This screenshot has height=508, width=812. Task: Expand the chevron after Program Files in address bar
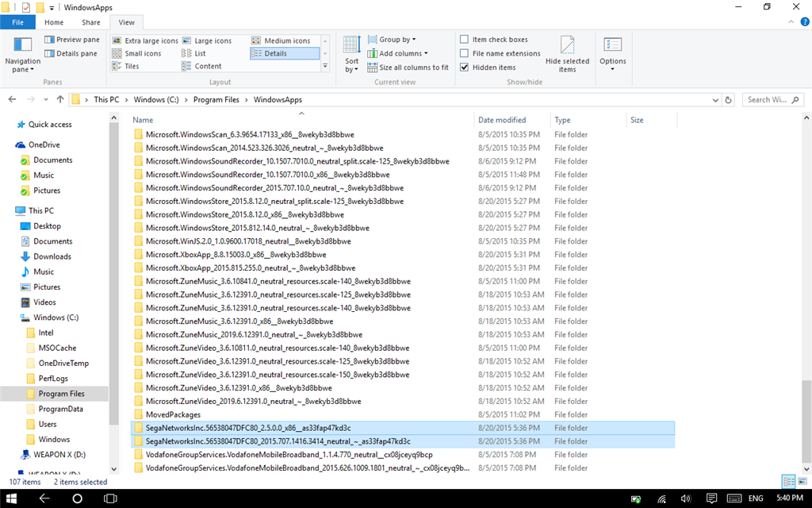pos(247,99)
